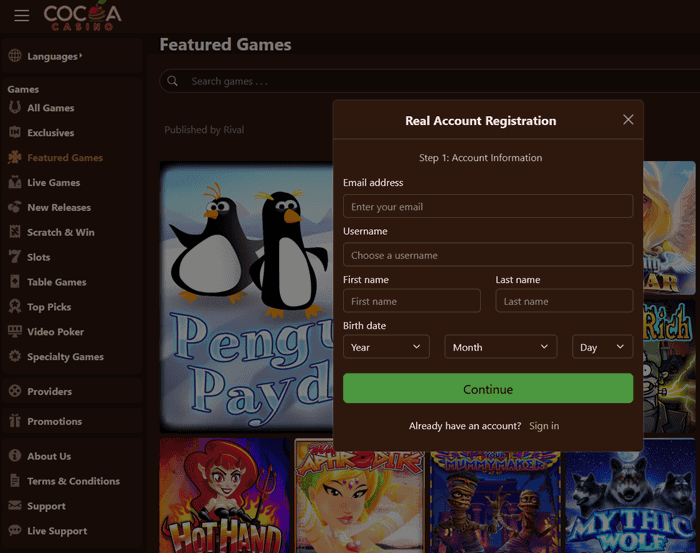700x553 pixels.
Task: Click the Cocoa Casino logo
Action: pyautogui.click(x=83, y=16)
